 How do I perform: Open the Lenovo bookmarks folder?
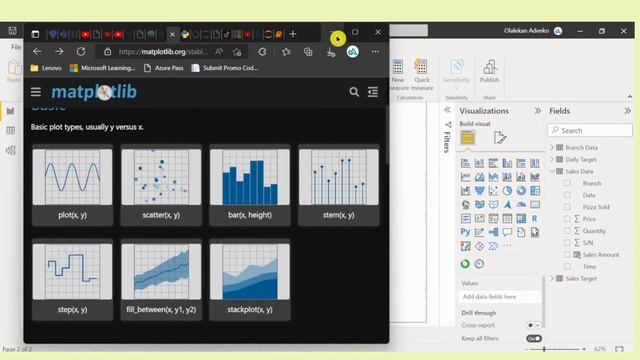[46, 68]
